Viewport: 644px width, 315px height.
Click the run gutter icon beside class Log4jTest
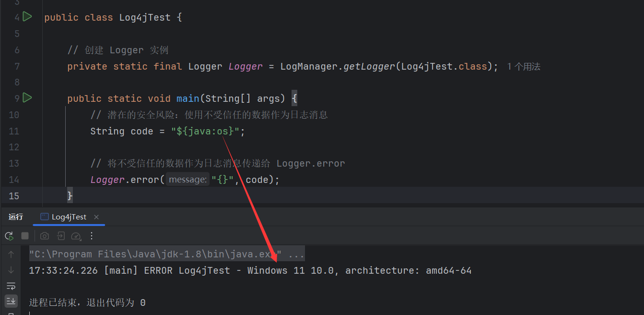point(27,17)
